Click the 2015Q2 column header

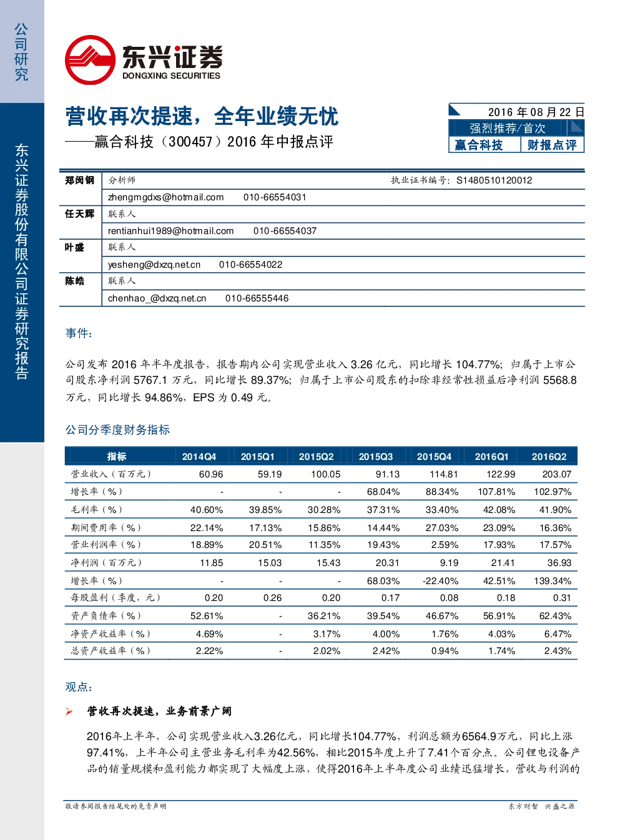[x=317, y=457]
